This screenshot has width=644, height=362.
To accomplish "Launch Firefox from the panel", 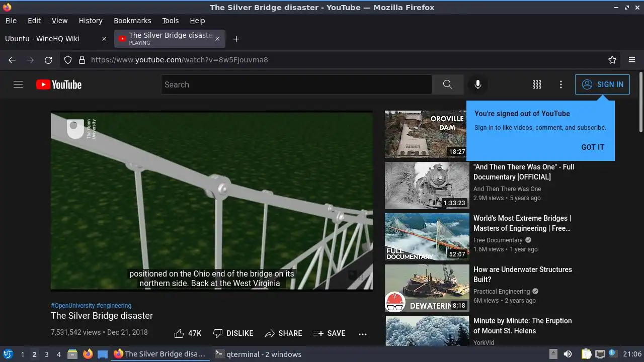I will pyautogui.click(x=88, y=354).
